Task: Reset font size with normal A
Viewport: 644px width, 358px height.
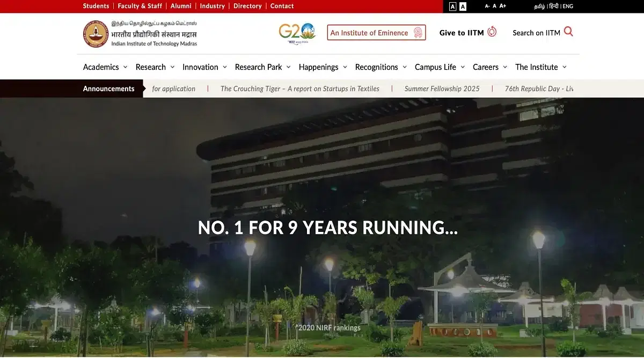Action: point(494,6)
